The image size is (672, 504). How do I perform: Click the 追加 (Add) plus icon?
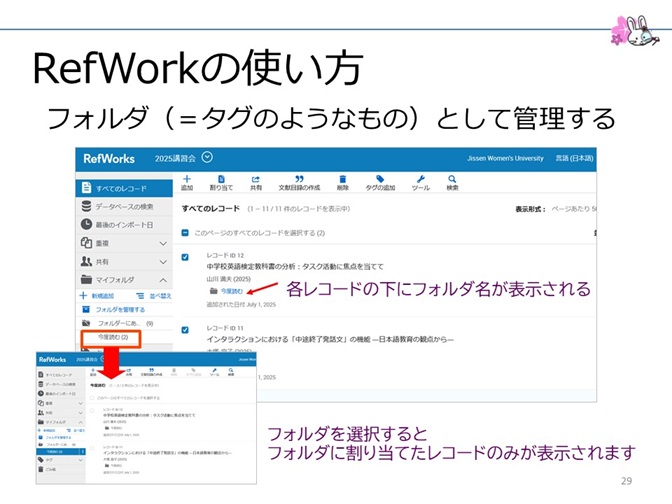[187, 180]
